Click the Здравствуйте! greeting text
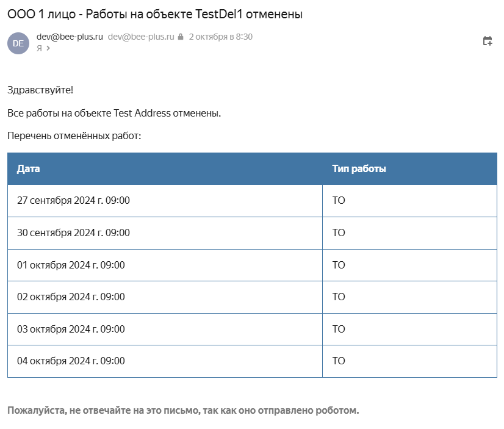This screenshot has height=429, width=504. 40,90
